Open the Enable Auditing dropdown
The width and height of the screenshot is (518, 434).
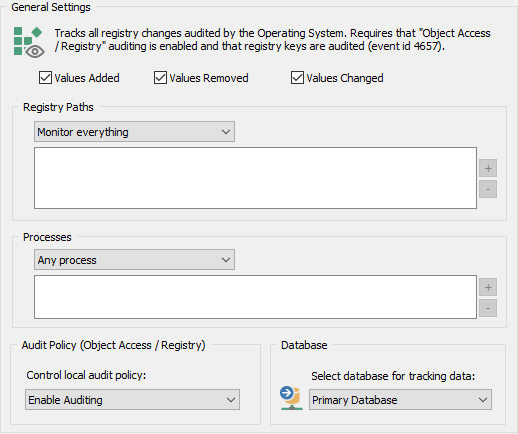(132, 400)
